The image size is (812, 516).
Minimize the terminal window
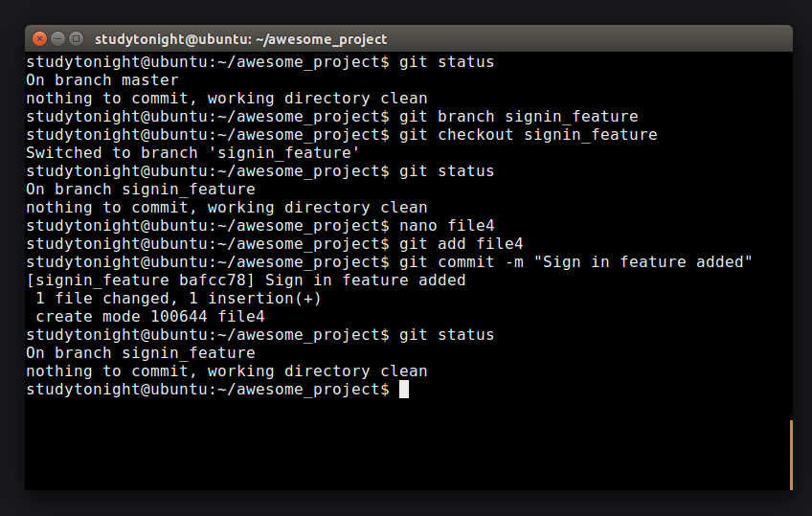coord(58,39)
